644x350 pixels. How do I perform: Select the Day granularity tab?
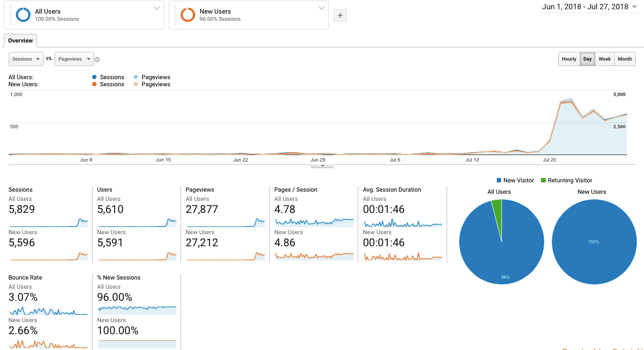point(587,59)
